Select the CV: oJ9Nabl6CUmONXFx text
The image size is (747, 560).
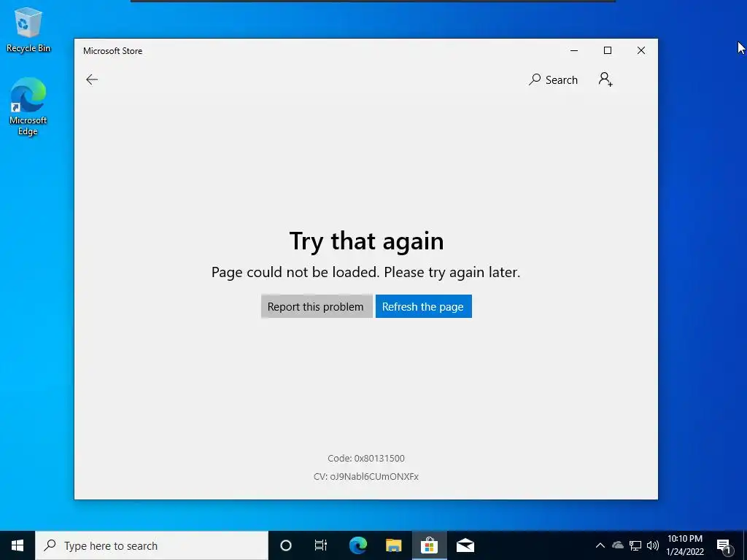[366, 476]
